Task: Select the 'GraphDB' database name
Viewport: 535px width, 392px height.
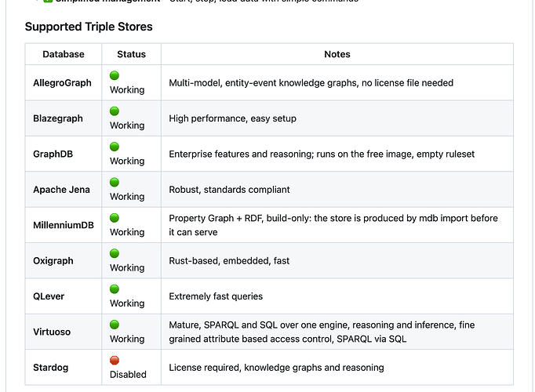Action: click(53, 154)
